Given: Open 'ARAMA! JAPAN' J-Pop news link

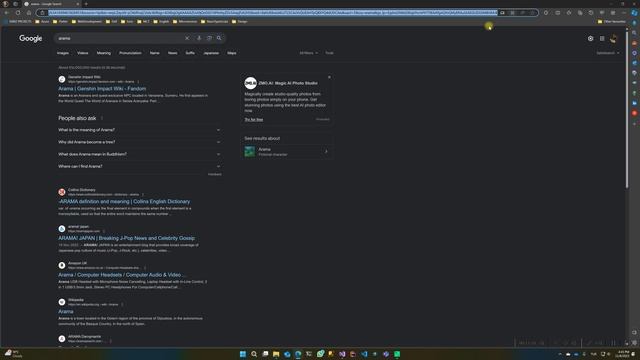Looking at the screenshot, I should [x=127, y=238].
